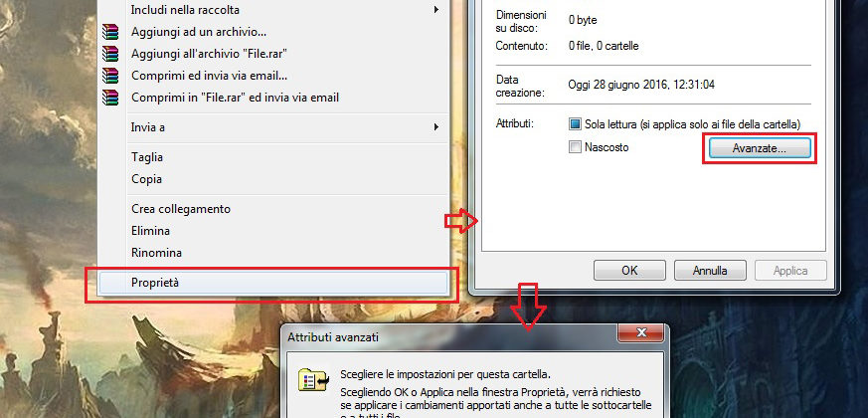Open the "Avanzate..." attributes button
This screenshot has width=868, height=418.
(x=760, y=148)
